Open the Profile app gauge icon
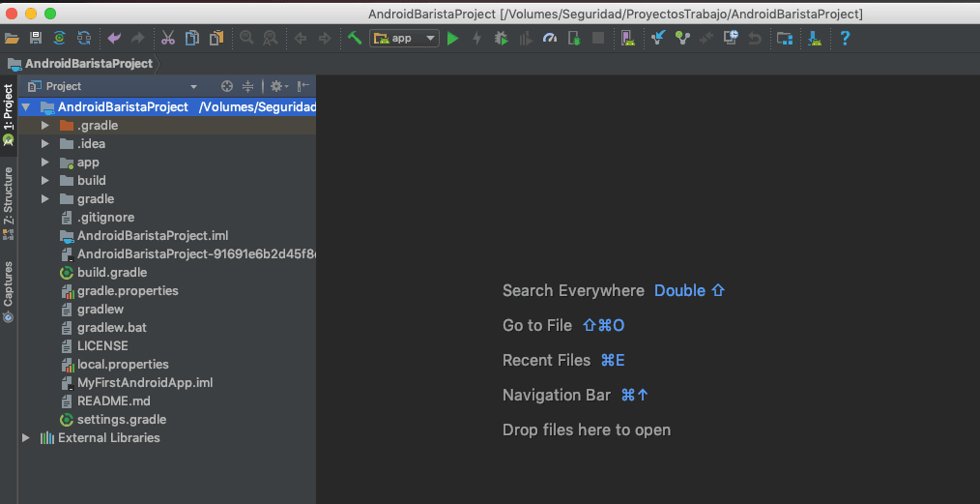The image size is (980, 504). (x=549, y=38)
